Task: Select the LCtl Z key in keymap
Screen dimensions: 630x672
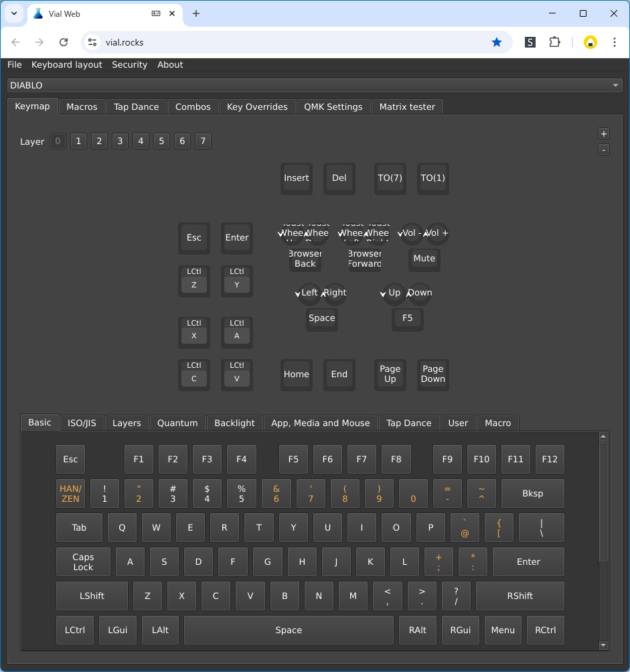Action: (194, 281)
